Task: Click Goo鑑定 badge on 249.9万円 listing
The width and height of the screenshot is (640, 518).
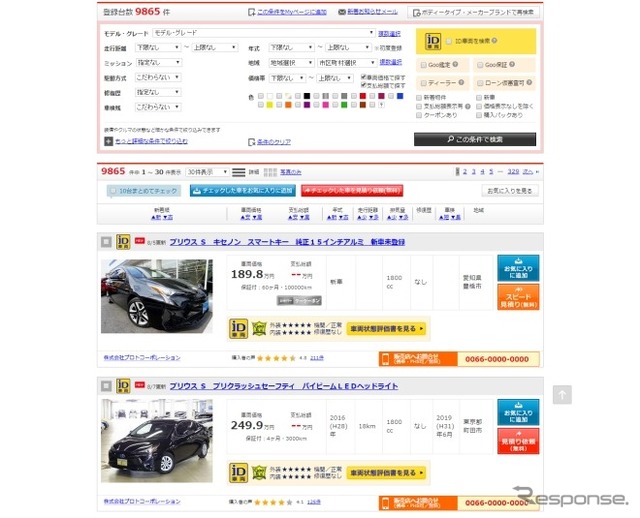Action: pos(259,472)
